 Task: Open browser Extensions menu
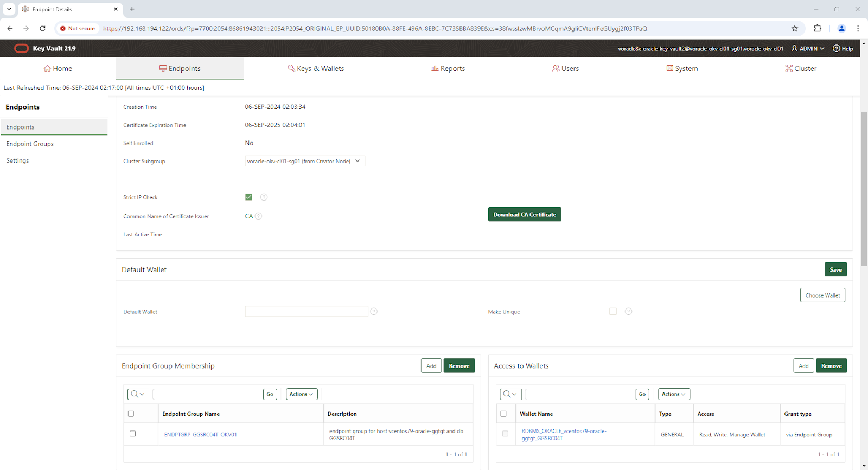click(818, 28)
